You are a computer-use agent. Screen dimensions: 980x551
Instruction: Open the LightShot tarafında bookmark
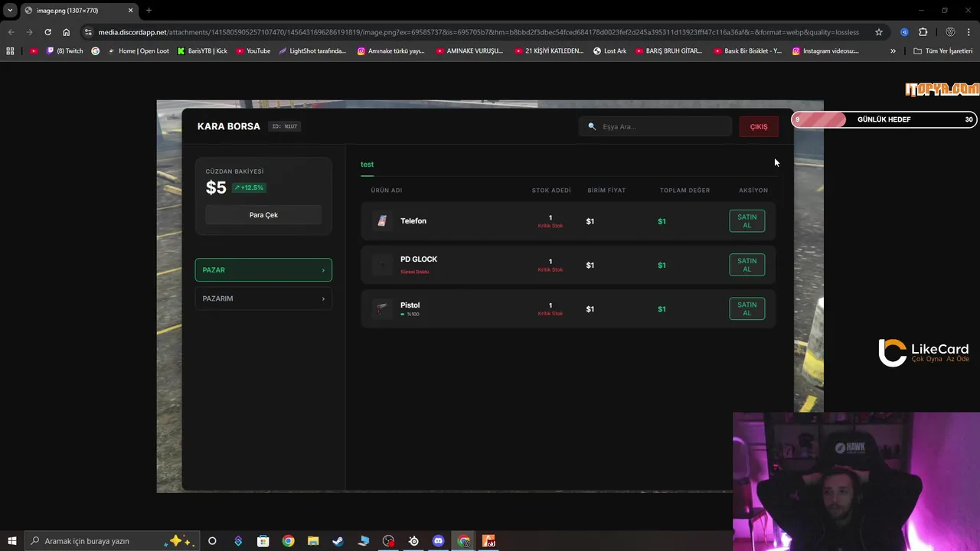click(312, 51)
